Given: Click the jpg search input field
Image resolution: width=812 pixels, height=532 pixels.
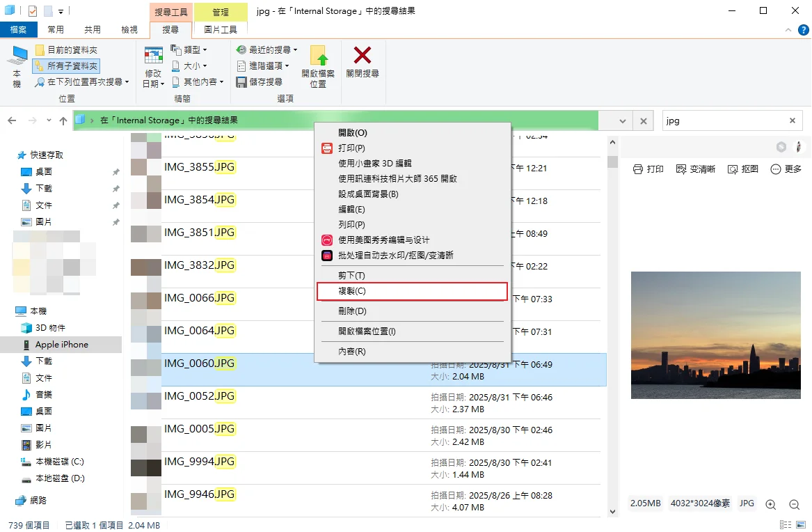Looking at the screenshot, I should pyautogui.click(x=724, y=120).
